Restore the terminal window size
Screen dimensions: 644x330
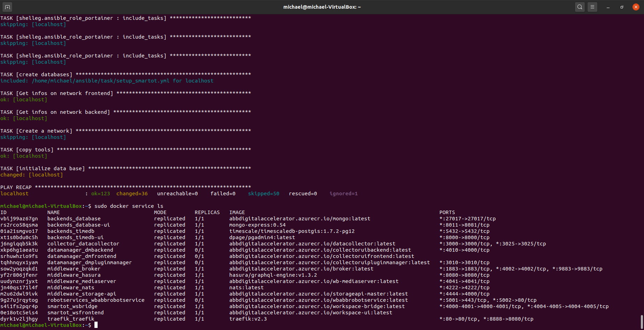pos(622,7)
